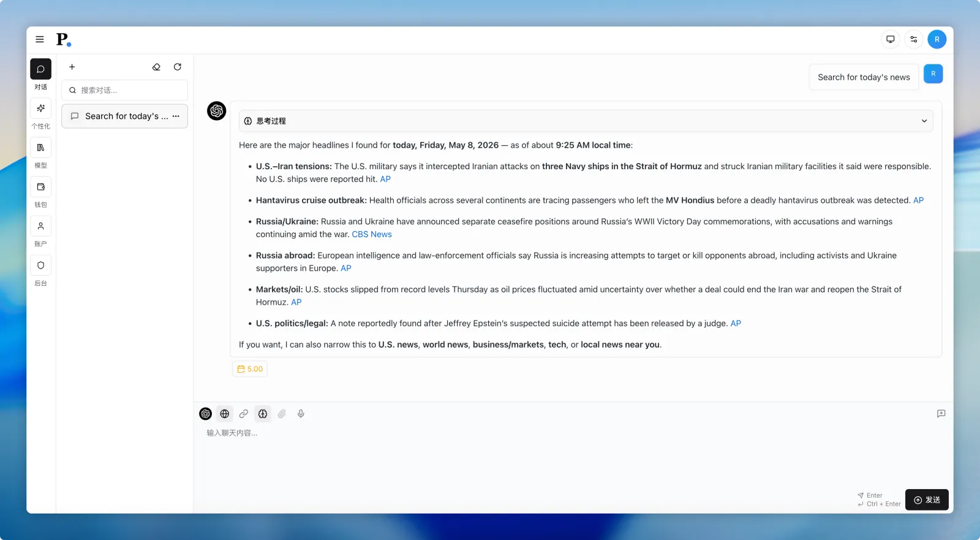Click the "Hantavirus cruise outbreak:" heading text
The width and height of the screenshot is (980, 540).
click(x=311, y=200)
